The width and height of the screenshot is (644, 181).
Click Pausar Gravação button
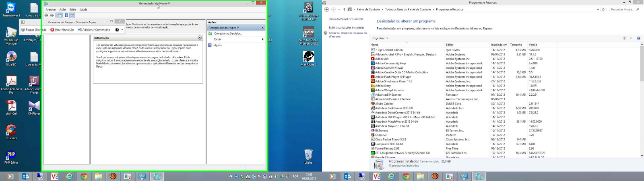tap(33, 29)
